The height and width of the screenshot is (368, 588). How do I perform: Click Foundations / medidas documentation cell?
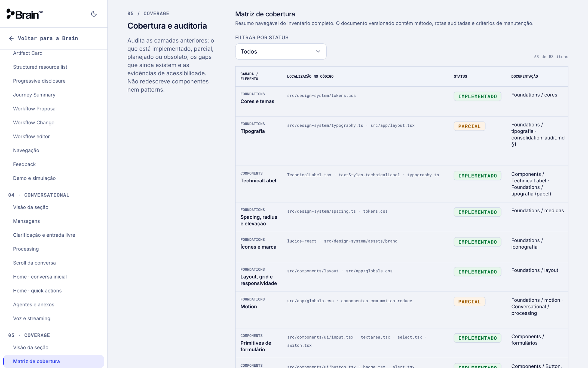537,211
